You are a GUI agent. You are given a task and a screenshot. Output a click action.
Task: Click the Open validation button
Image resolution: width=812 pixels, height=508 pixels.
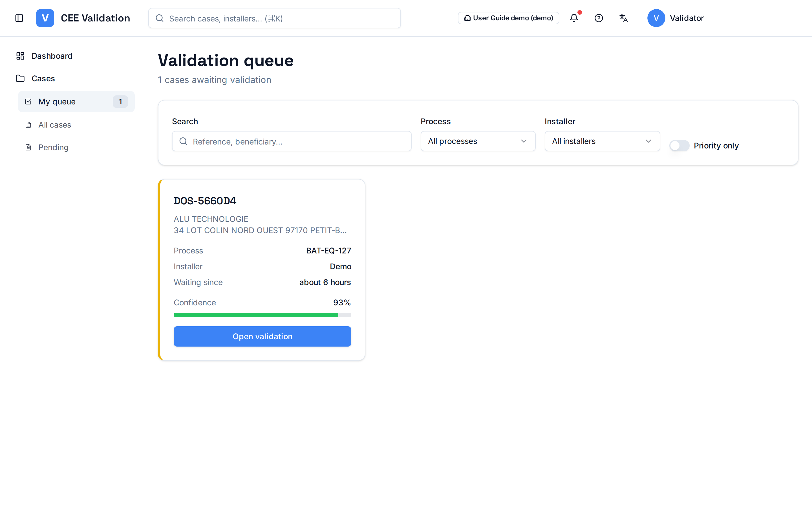click(262, 336)
